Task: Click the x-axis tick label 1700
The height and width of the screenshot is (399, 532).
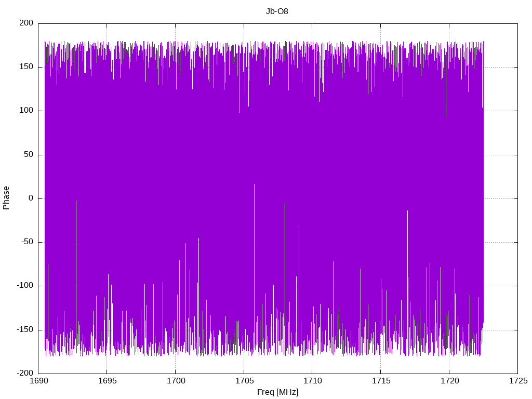Action: 176,381
